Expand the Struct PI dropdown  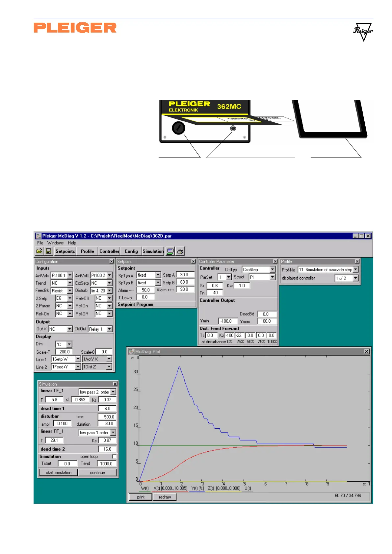(273, 277)
